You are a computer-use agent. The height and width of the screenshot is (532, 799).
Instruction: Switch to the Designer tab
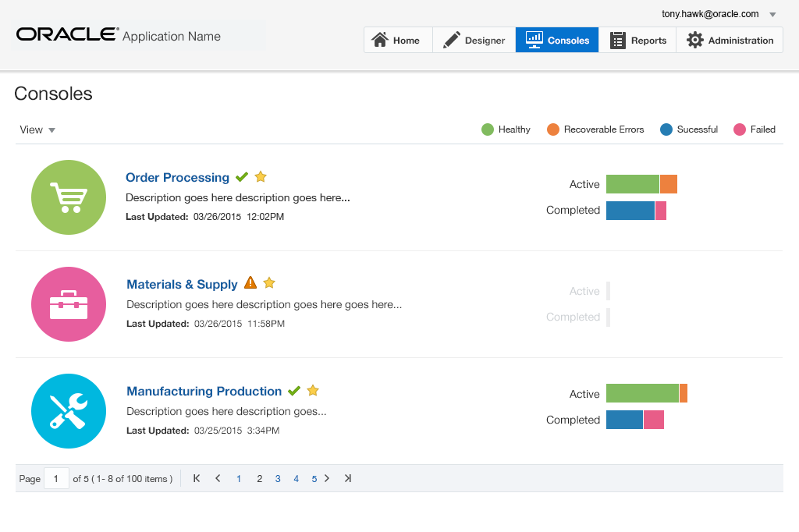474,40
